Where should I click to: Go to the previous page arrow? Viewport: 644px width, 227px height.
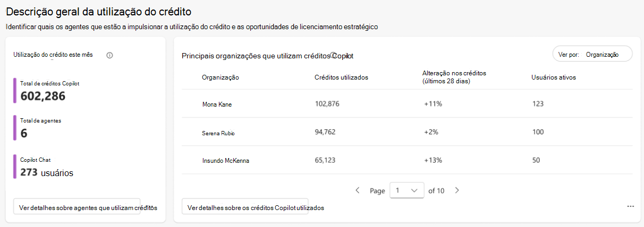358,190
